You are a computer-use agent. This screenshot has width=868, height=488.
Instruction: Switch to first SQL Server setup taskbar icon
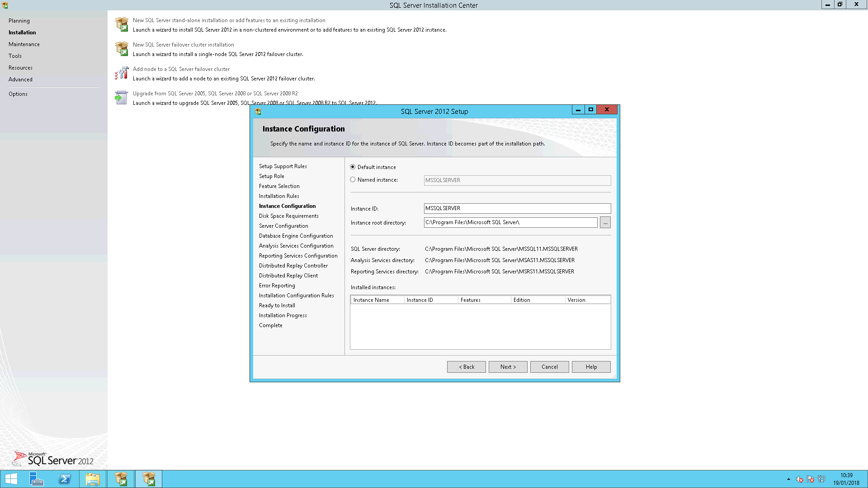(121, 479)
